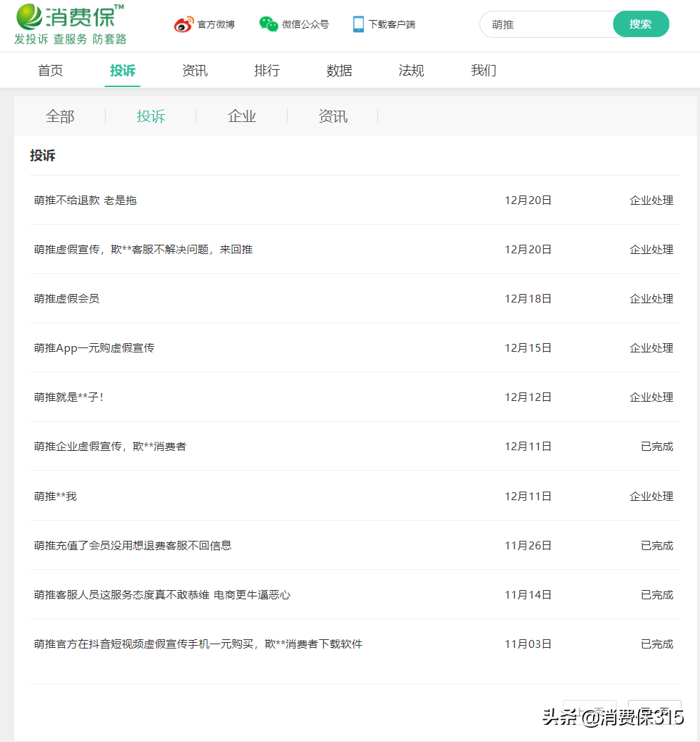
Task: Open complaint 萌推虚假会员
Action: [67, 299]
